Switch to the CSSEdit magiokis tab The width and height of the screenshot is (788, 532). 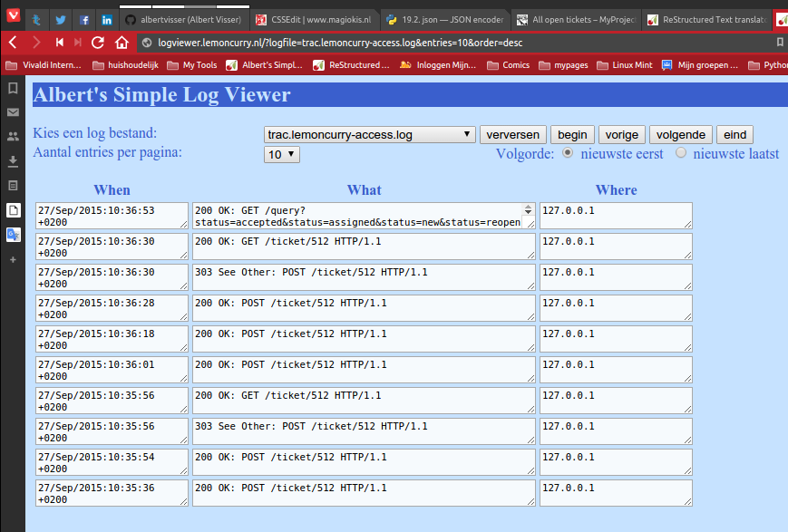tap(314, 20)
